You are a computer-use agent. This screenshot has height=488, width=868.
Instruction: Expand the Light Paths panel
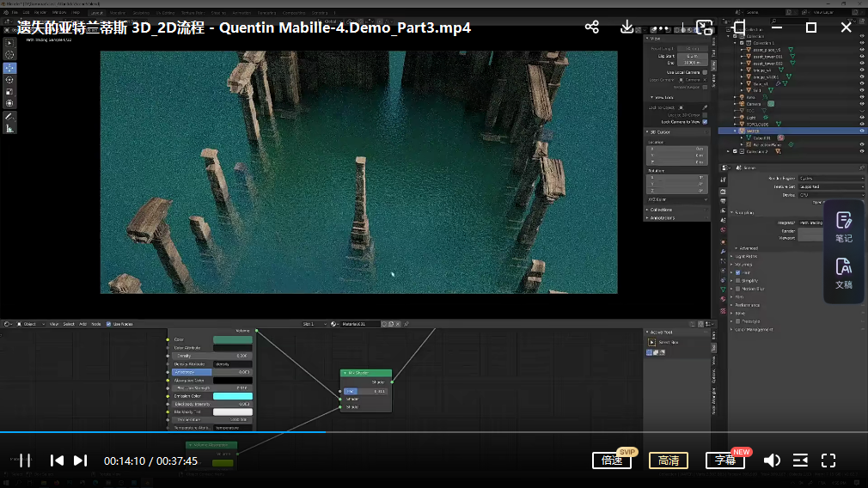point(746,256)
